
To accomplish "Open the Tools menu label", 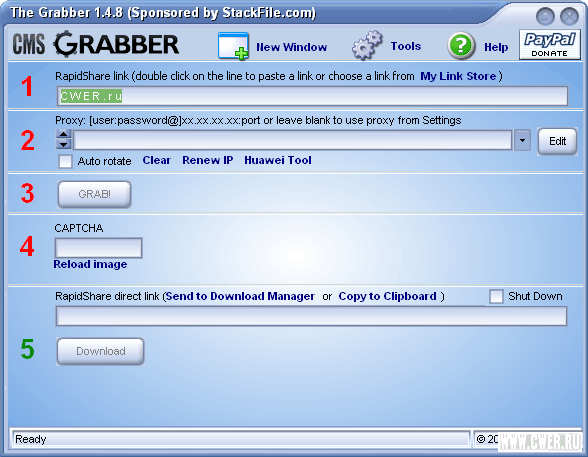I will tap(406, 46).
